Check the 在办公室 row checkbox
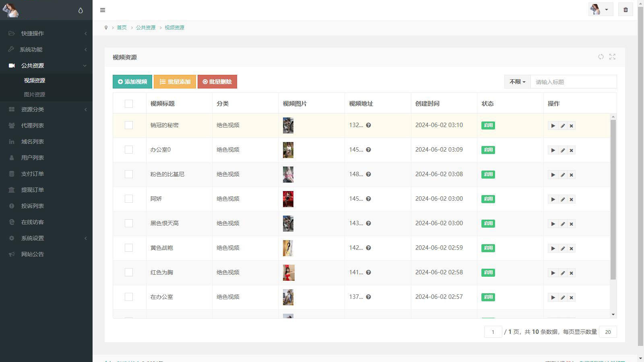This screenshot has width=644, height=362. pyautogui.click(x=129, y=297)
